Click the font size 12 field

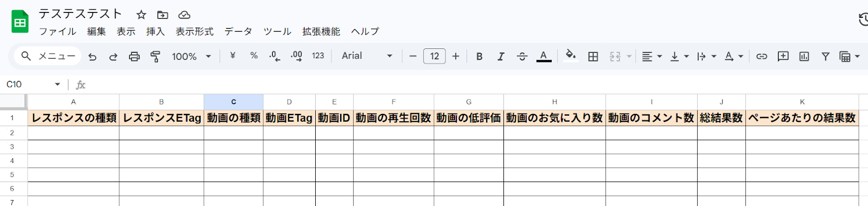pos(434,56)
